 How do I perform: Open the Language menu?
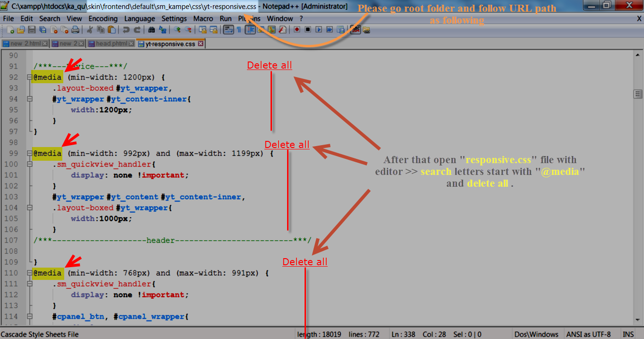click(140, 18)
